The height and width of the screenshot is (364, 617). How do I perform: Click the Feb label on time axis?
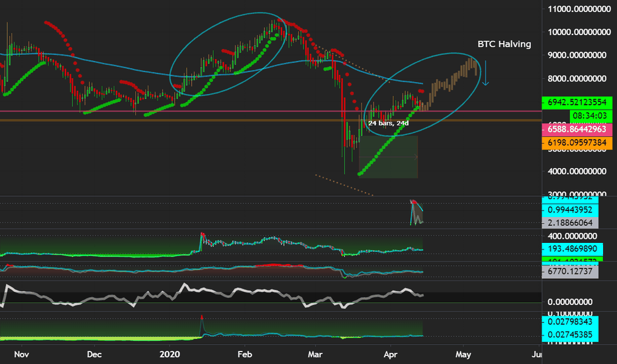pos(244,354)
